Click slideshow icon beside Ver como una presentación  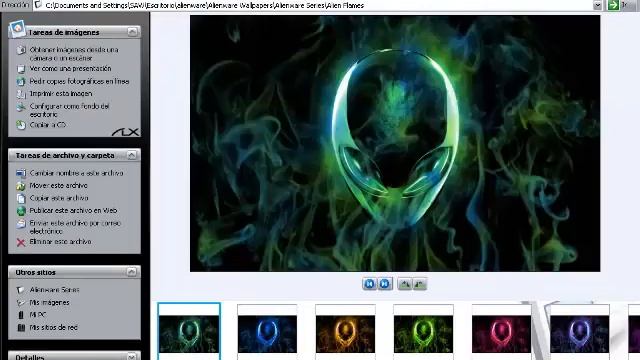[21, 69]
